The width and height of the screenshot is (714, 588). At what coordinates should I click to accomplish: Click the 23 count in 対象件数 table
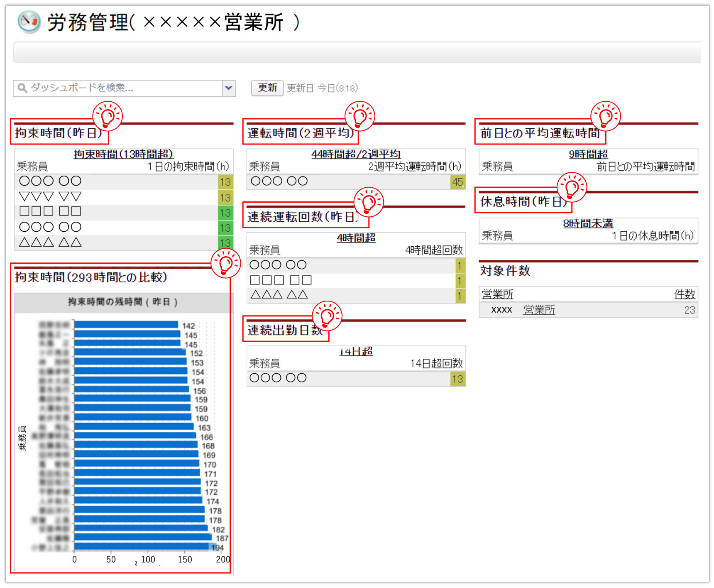coord(690,310)
